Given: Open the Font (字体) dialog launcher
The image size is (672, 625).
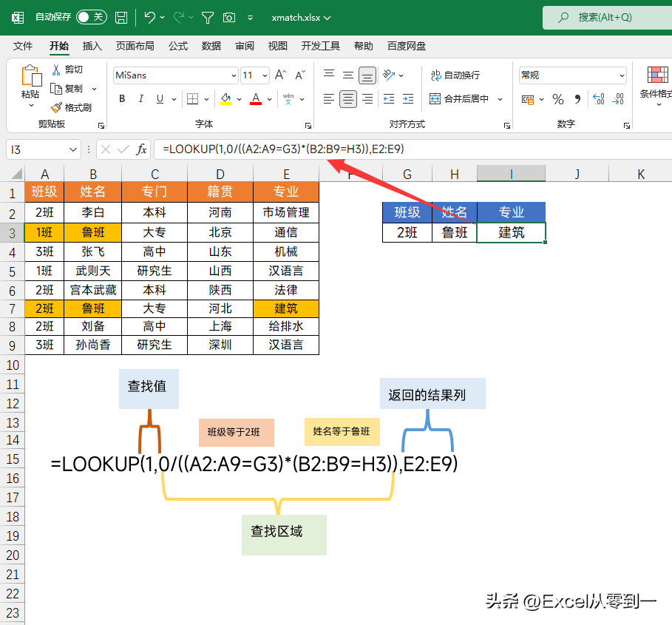Looking at the screenshot, I should (x=308, y=126).
